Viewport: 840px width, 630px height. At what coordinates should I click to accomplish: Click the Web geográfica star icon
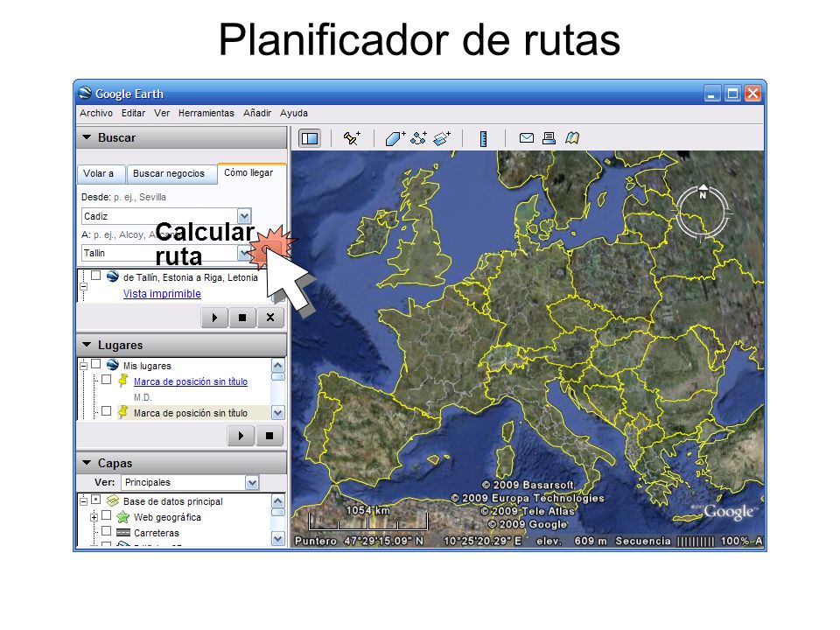click(123, 517)
